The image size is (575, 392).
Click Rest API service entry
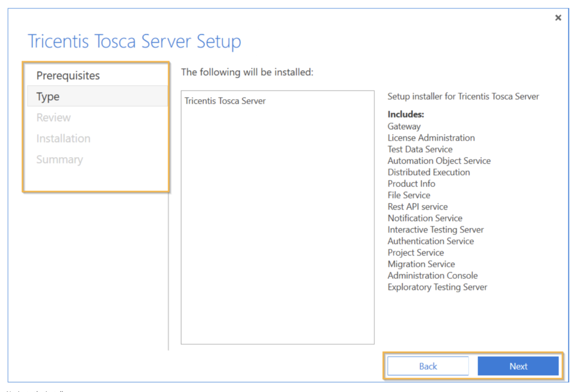(418, 207)
